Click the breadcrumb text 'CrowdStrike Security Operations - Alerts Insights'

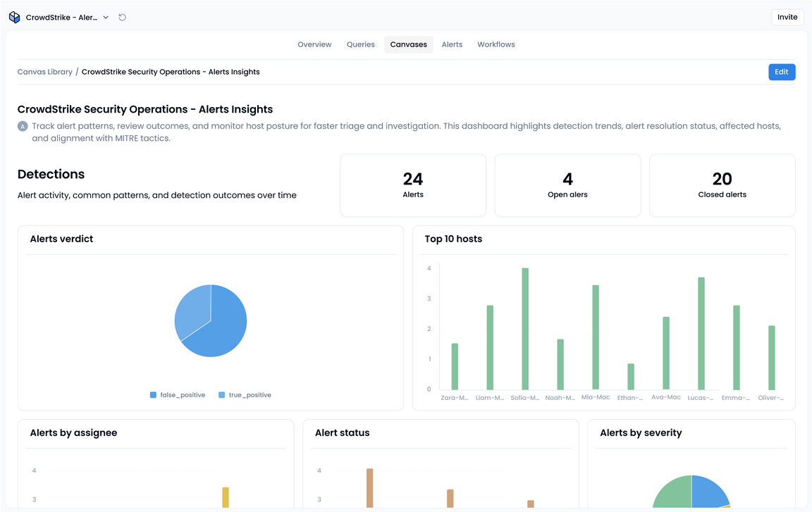[171, 72]
